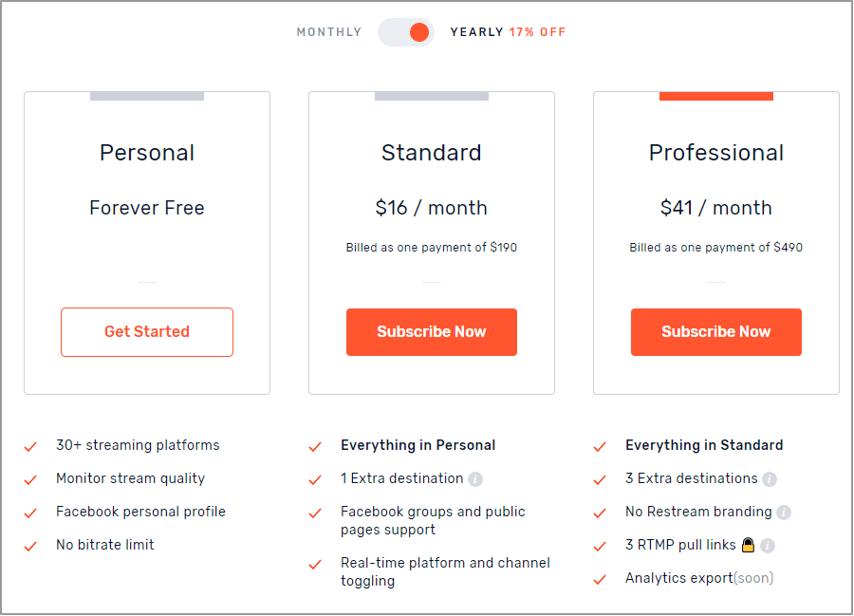
Task: Click Get Started on Personal plan
Action: click(x=147, y=332)
